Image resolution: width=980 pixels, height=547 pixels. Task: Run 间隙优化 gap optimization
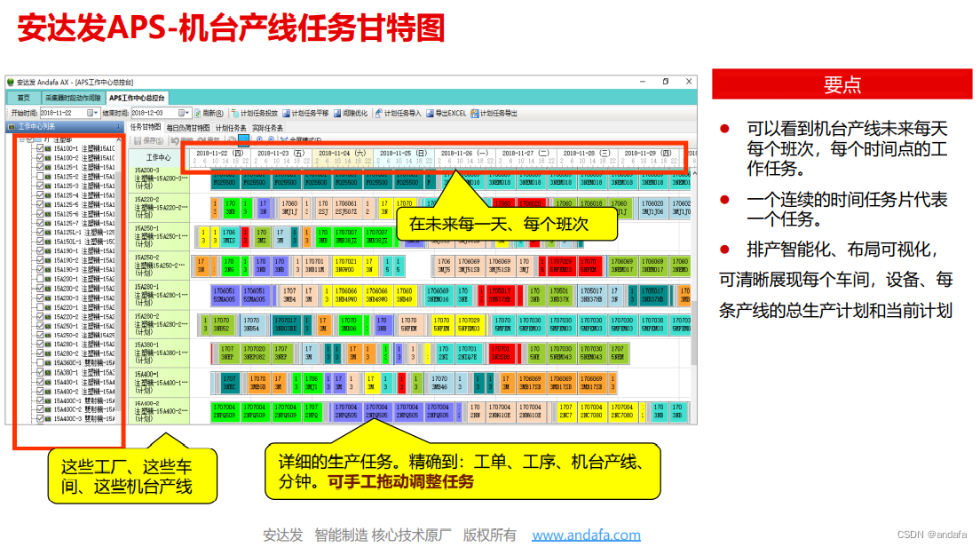(x=351, y=113)
